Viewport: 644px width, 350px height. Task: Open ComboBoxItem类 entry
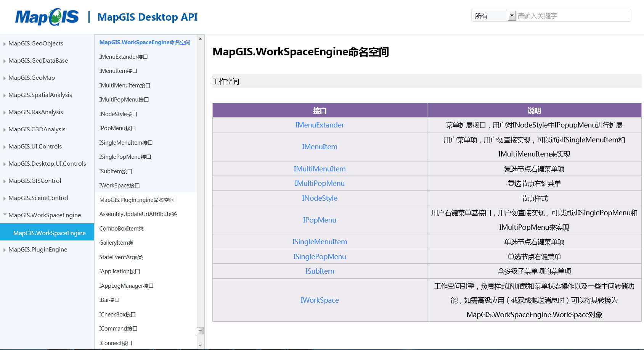click(x=121, y=229)
